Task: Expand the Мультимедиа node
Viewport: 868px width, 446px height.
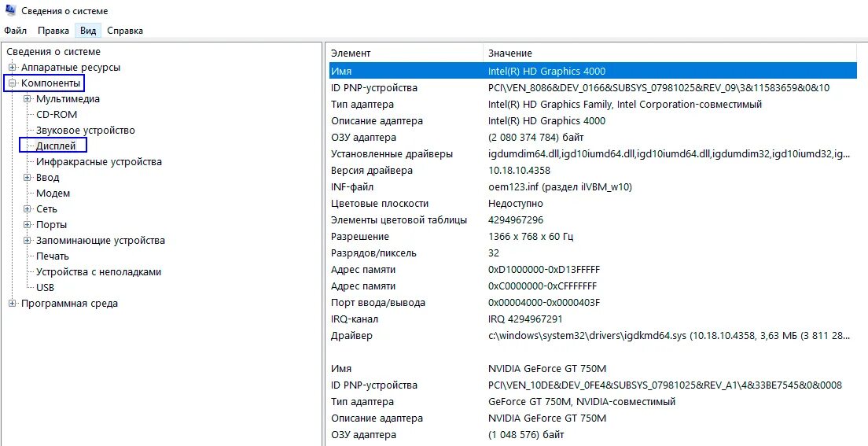Action: click(x=27, y=99)
